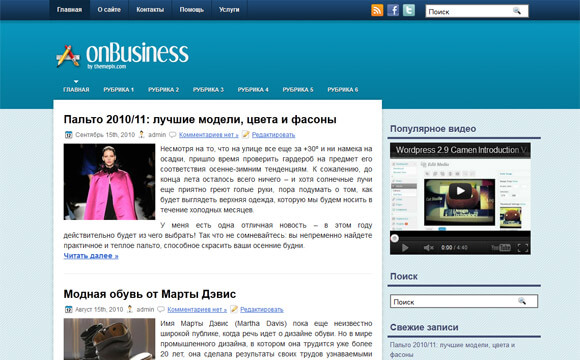Click Редактировать link in coat post

[x=273, y=135]
